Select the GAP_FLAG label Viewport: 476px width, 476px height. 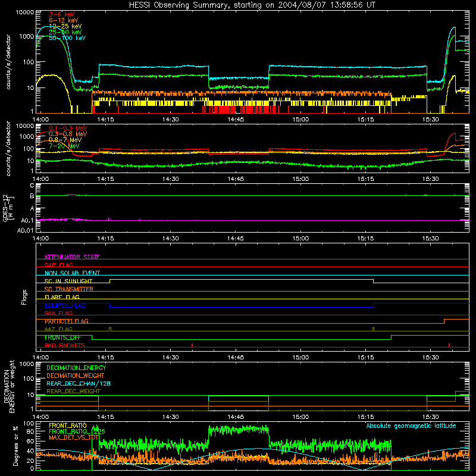pos(58,265)
